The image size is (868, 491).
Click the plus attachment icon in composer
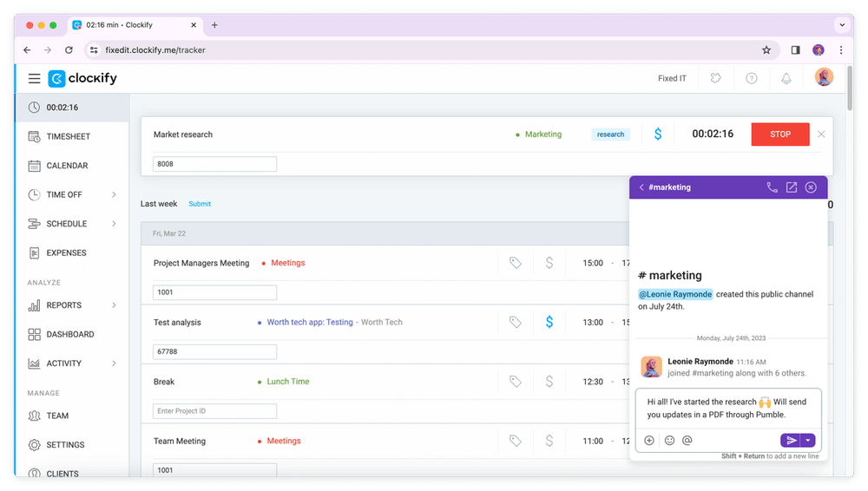click(649, 441)
